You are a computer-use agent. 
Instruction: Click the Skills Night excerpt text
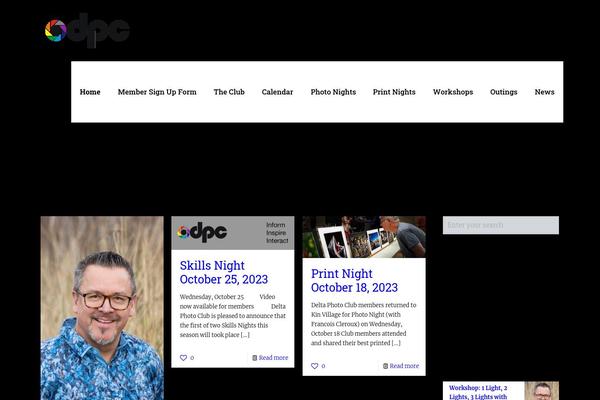tap(233, 316)
